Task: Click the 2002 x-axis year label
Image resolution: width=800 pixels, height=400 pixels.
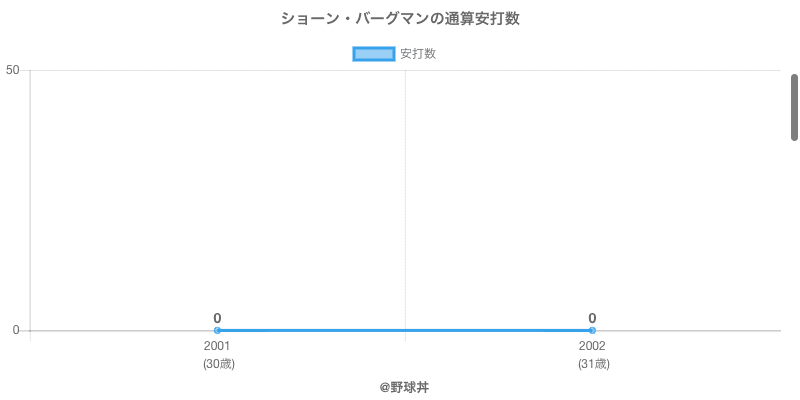Action: pyautogui.click(x=592, y=346)
